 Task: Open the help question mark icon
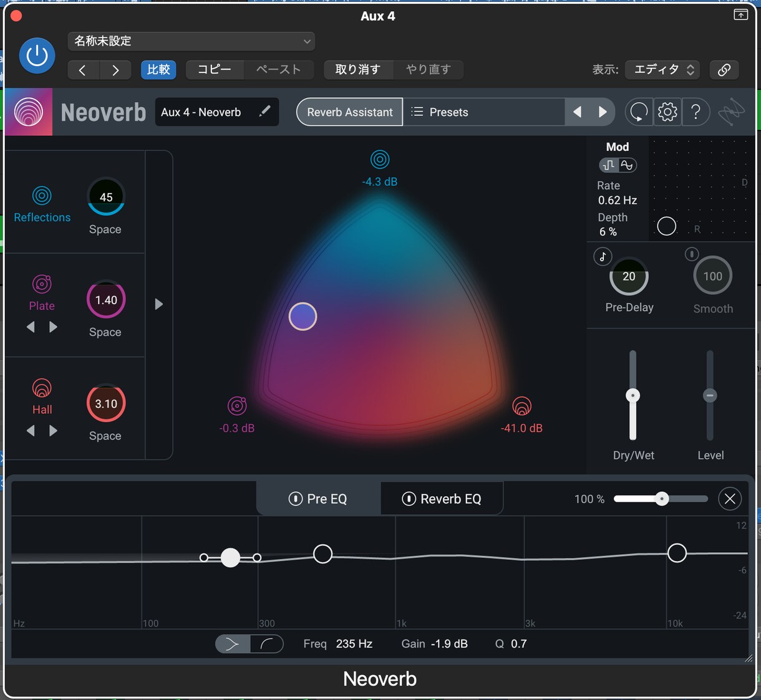[696, 112]
